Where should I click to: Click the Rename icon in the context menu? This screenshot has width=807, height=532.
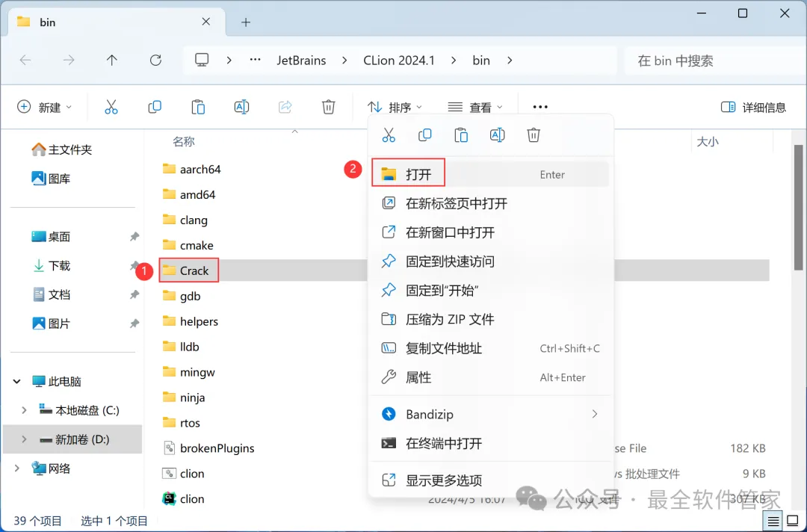tap(497, 135)
